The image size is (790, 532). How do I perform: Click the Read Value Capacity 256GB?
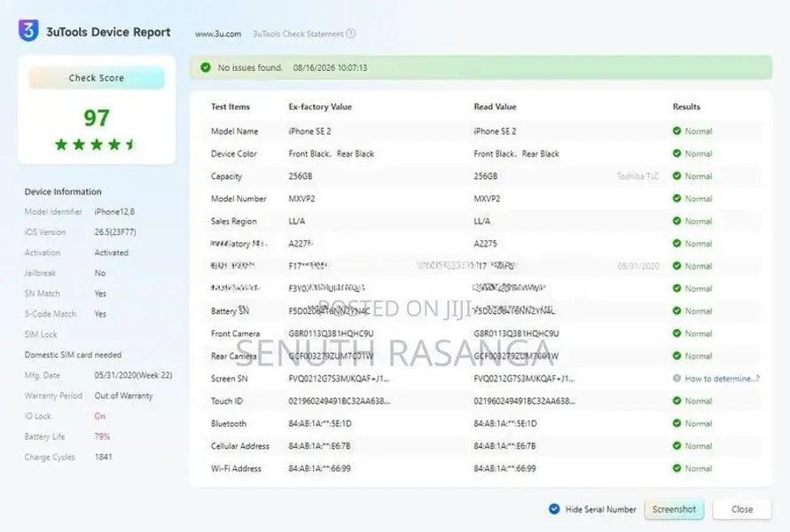pyautogui.click(x=485, y=176)
